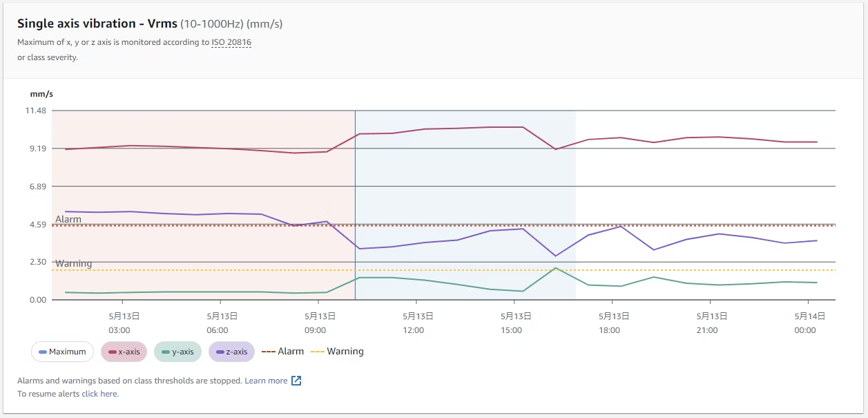This screenshot has width=868, height=418.
Task: Open the ISO 20816 reference link
Action: coord(231,42)
